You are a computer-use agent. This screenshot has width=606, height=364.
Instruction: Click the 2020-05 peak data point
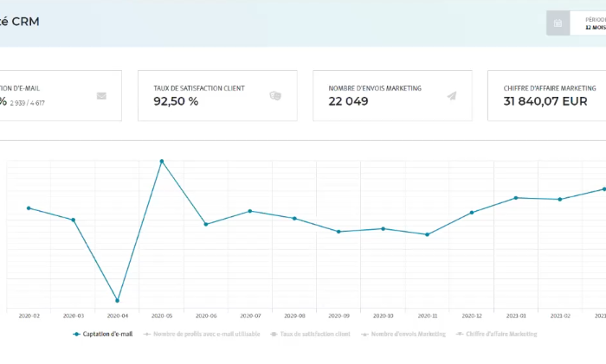point(162,162)
